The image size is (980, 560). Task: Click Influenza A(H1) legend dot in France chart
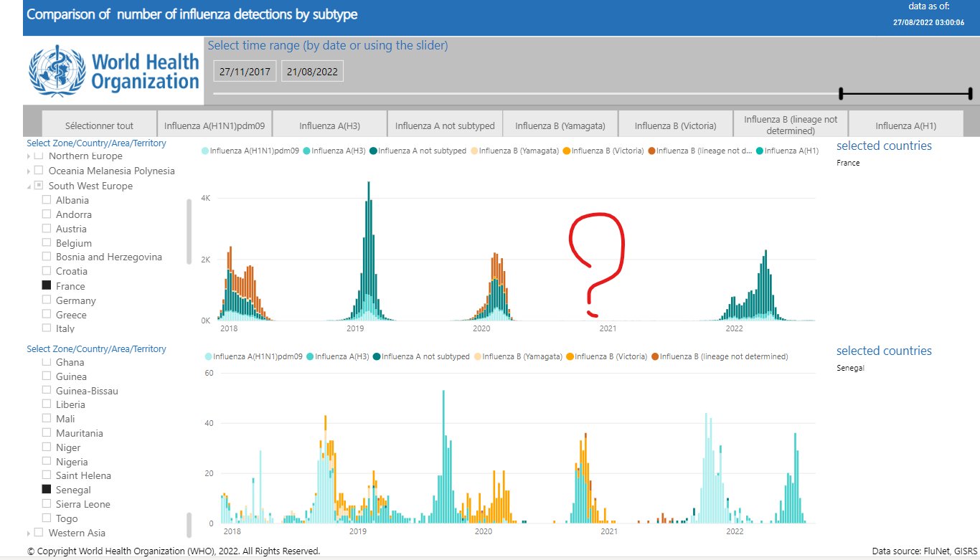[x=760, y=151]
